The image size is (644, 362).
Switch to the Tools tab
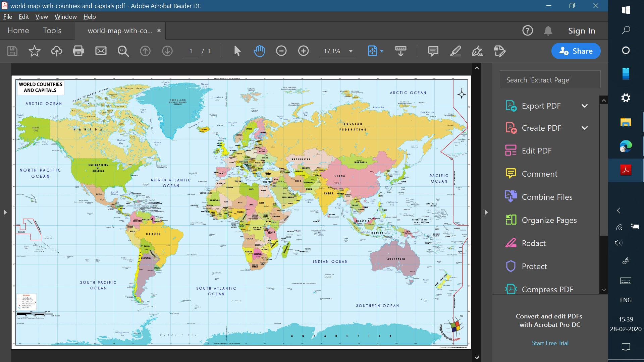[x=52, y=31]
